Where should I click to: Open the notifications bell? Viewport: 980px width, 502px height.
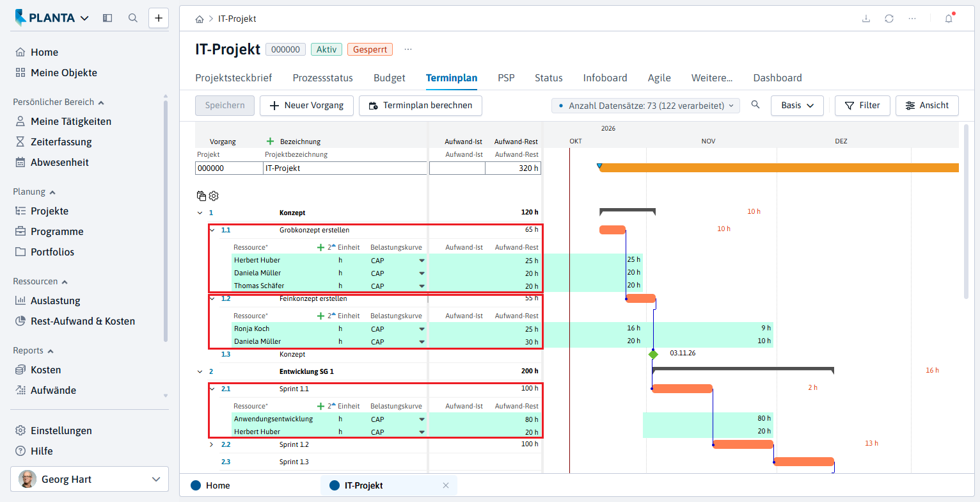coord(949,19)
